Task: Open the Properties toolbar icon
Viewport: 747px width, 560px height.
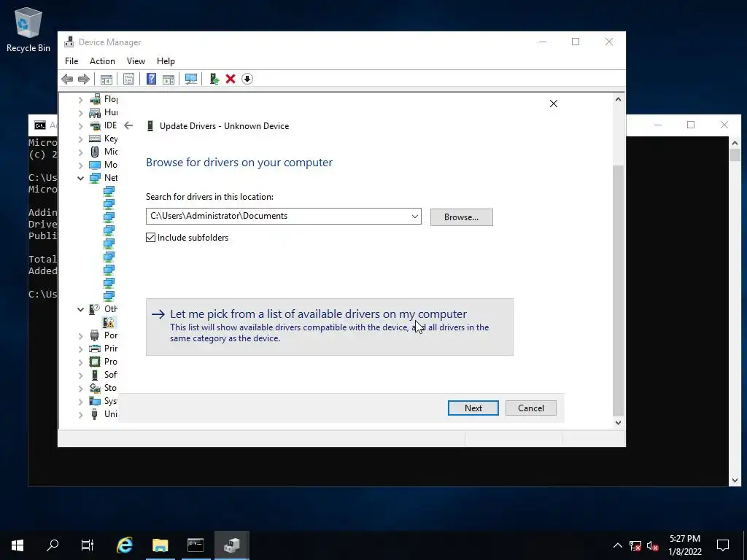Action: 128,79
